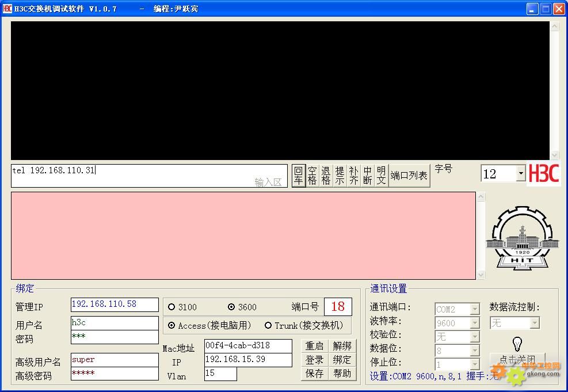Click the 绑定 (bind) button
The image size is (568, 392).
pos(342,360)
